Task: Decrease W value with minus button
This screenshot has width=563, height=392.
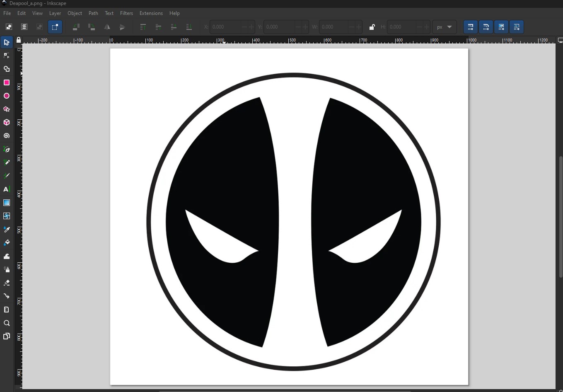Action: click(352, 27)
